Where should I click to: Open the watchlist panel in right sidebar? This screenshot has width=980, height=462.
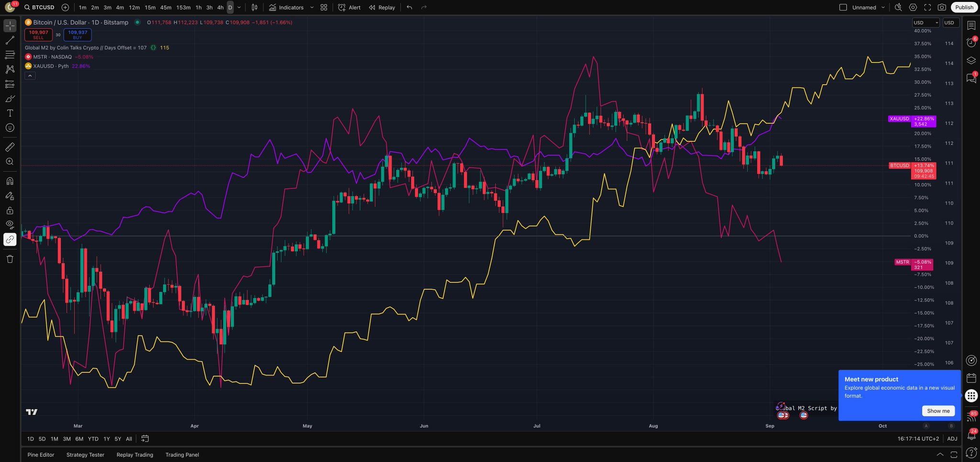click(971, 25)
